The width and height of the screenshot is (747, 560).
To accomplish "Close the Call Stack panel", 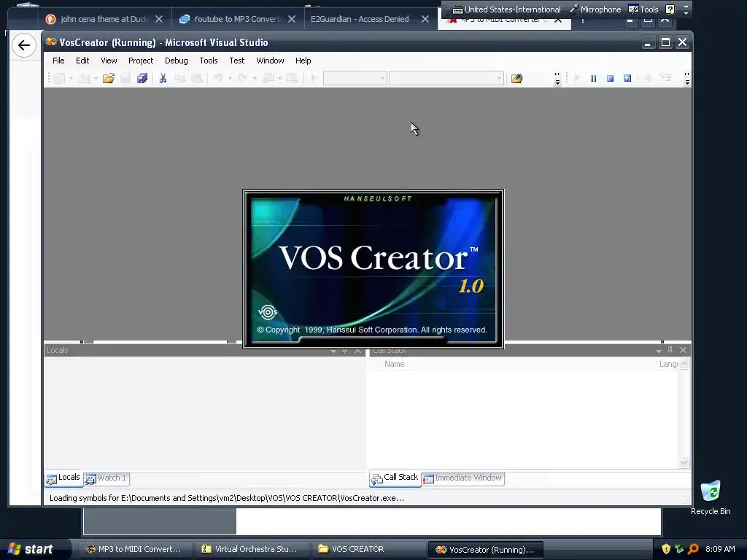I will coord(683,350).
